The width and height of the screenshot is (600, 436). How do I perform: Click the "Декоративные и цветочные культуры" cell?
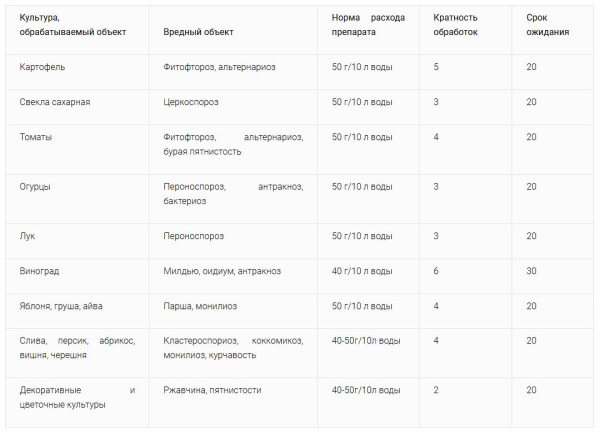(x=77, y=397)
